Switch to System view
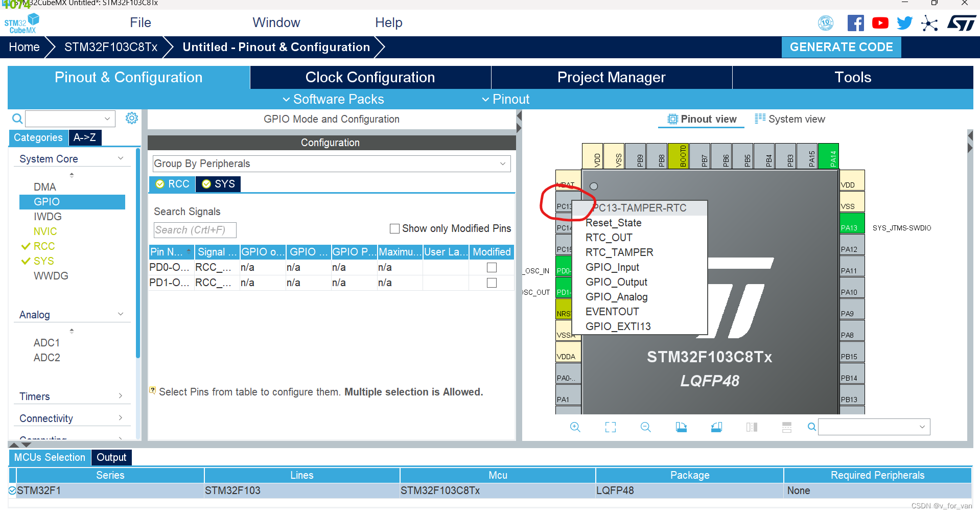980x514 pixels. pyautogui.click(x=790, y=119)
